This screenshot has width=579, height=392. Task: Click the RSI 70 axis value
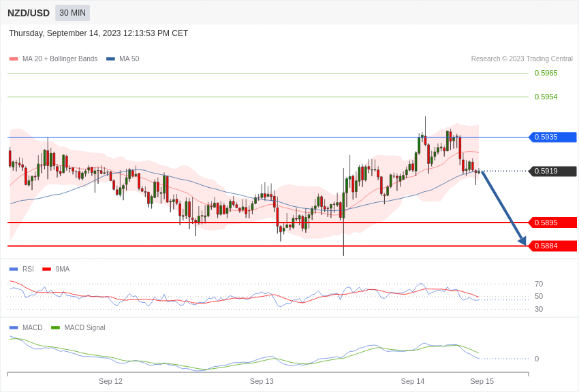pyautogui.click(x=539, y=284)
